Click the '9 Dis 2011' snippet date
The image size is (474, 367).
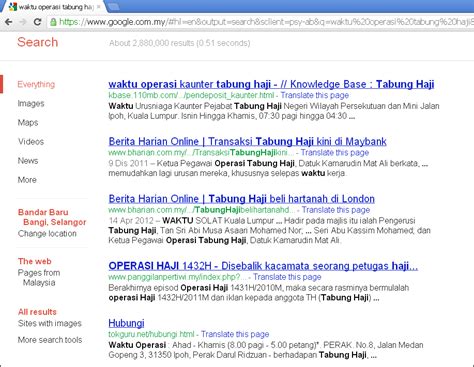coord(128,163)
